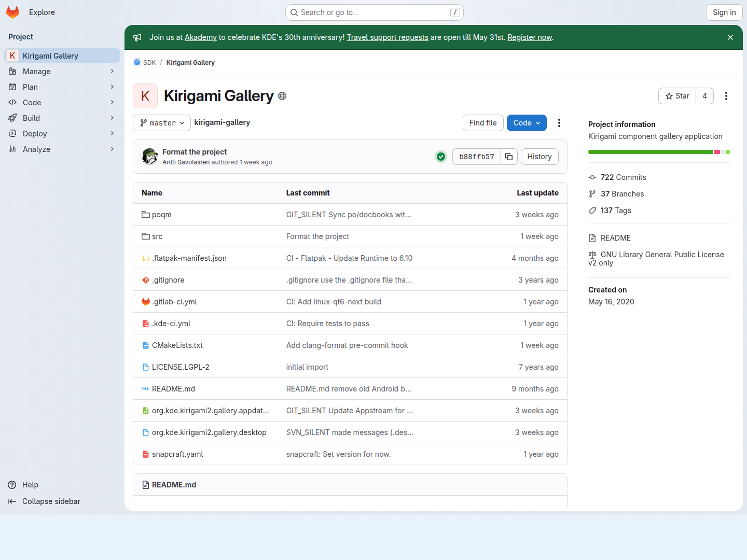
Task: Follow the Akademy link in banner
Action: (x=201, y=37)
